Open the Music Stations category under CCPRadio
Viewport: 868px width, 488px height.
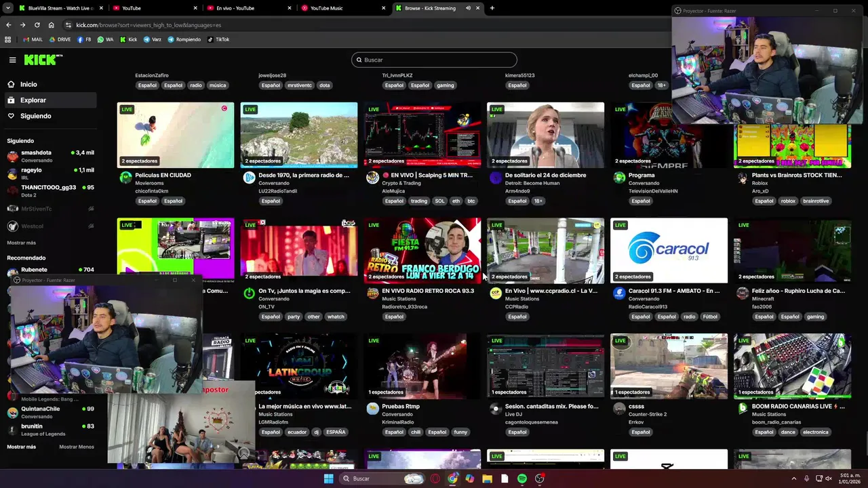click(522, 299)
